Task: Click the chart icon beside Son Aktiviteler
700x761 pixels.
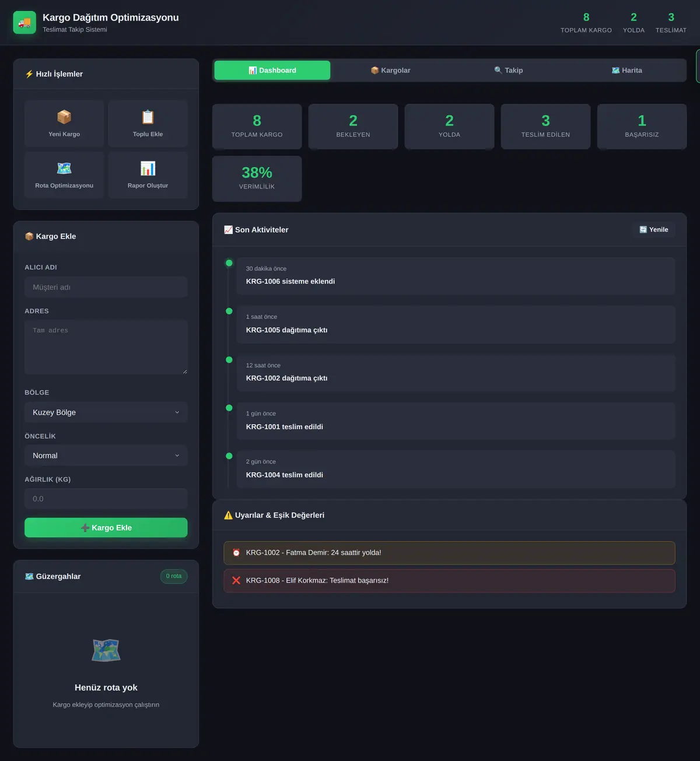Action: (x=228, y=230)
